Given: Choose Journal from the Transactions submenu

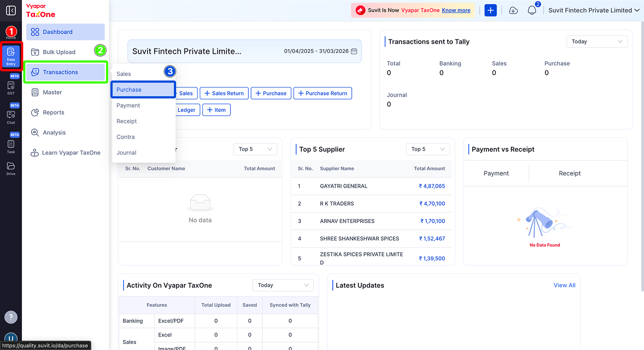Looking at the screenshot, I should (144, 153).
